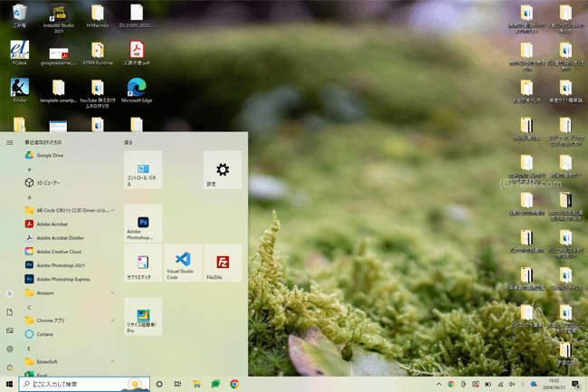This screenshot has height=392, width=588.
Task: Open Google Chrome from taskbar
Action: 235,384
